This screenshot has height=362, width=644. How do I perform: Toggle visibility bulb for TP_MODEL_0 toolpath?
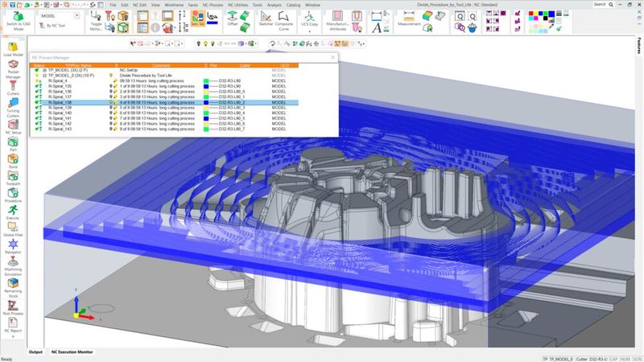tap(111, 76)
